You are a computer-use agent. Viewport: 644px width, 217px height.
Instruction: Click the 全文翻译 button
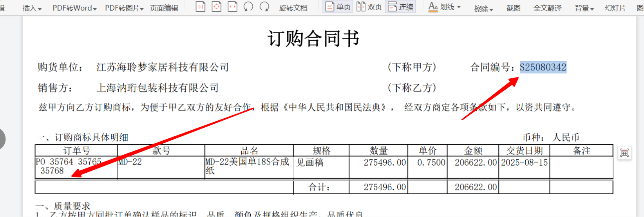pyautogui.click(x=547, y=8)
